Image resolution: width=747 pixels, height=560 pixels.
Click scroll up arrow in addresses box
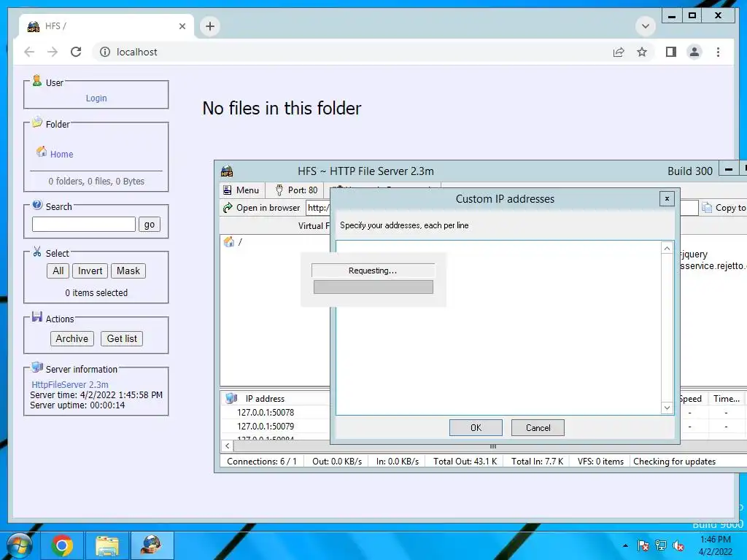click(667, 248)
